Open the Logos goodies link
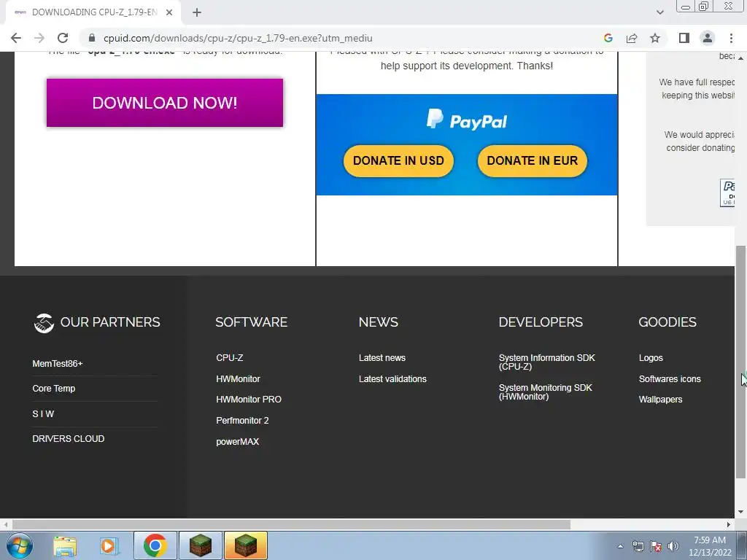This screenshot has height=560, width=747. pos(651,358)
